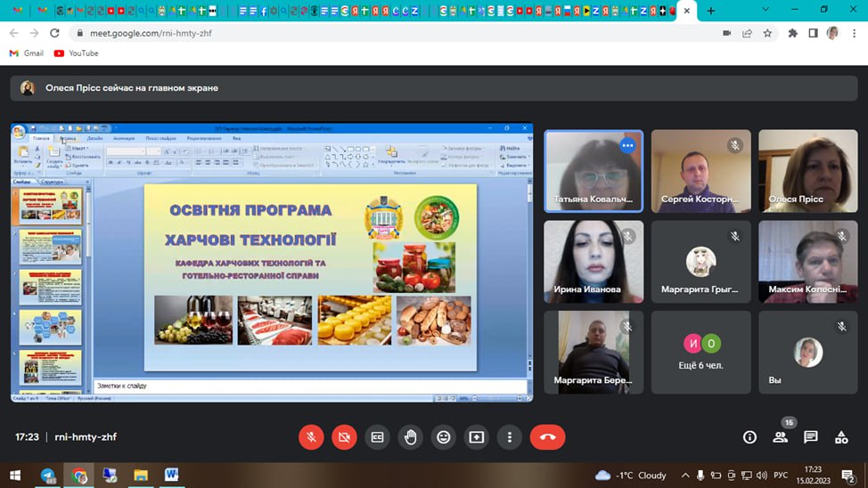The image size is (868, 488).
Task: Go back with Chrome's back arrow
Action: (14, 33)
